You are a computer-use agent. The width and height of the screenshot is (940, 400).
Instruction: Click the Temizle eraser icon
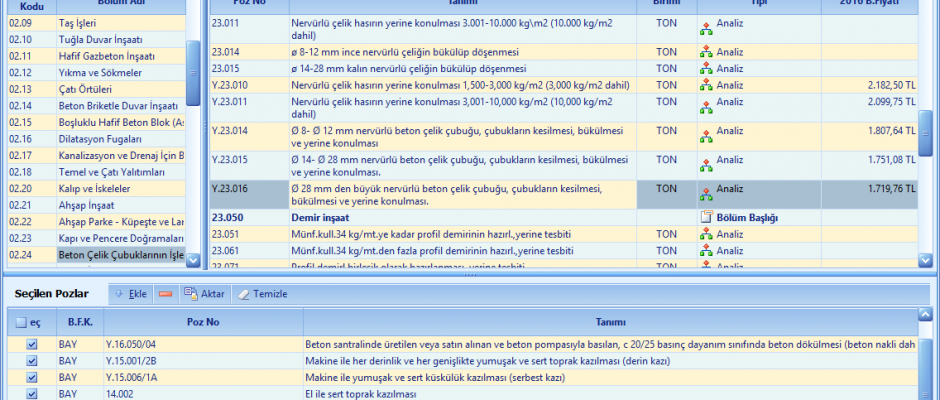[x=244, y=294]
